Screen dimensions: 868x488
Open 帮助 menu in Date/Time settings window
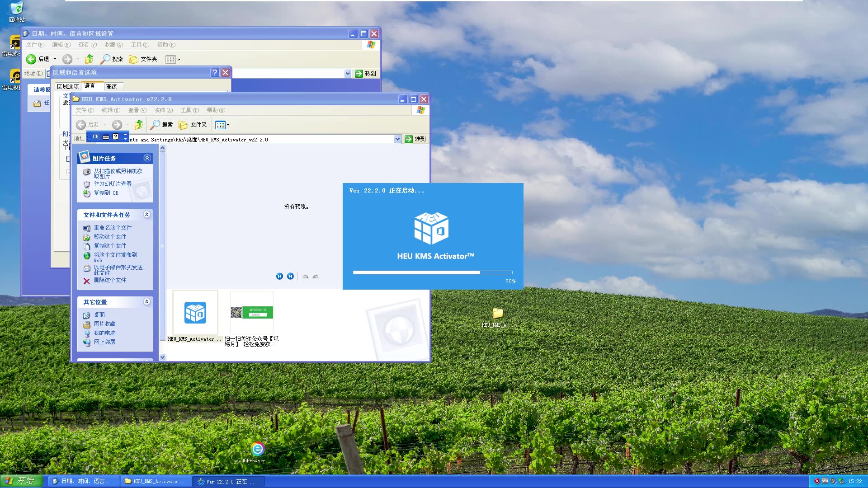[x=166, y=45]
